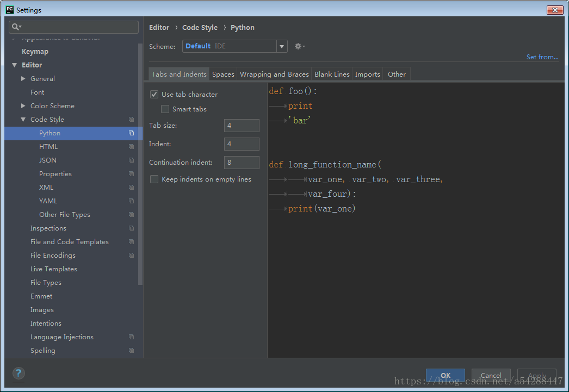Click the search magnifier icon in settings
The image size is (569, 392).
[16, 27]
